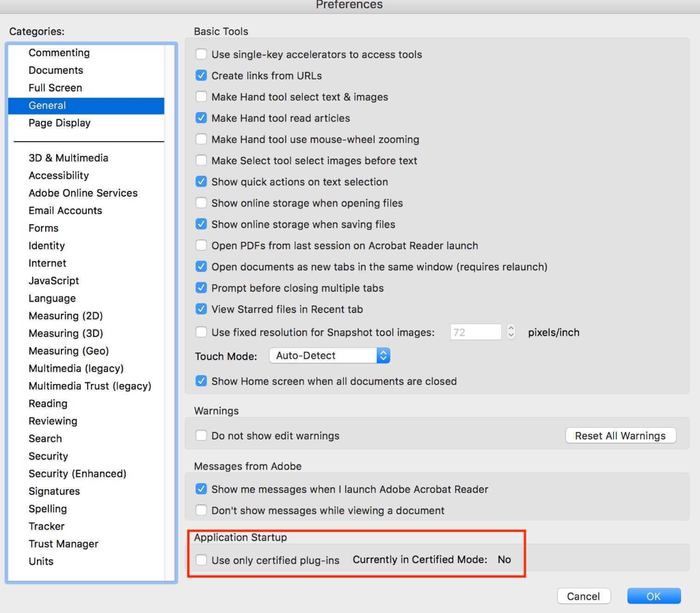This screenshot has height=613, width=700.
Task: Click the OK button
Action: (x=654, y=595)
